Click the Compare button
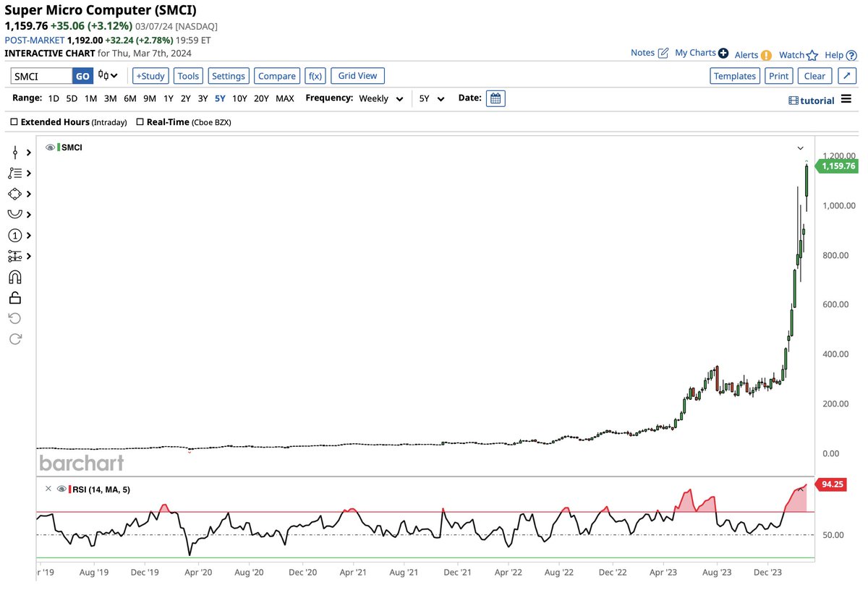 [277, 76]
